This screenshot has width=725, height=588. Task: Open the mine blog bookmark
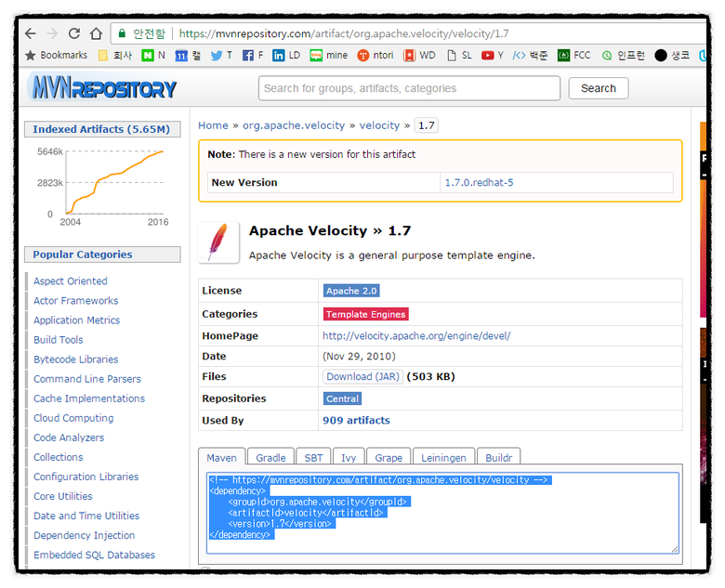coord(329,56)
